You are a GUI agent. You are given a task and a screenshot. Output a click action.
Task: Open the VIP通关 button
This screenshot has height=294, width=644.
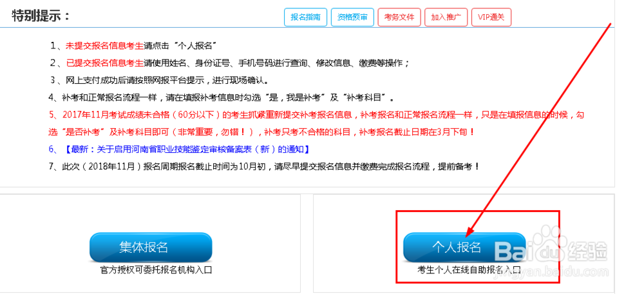tap(491, 17)
